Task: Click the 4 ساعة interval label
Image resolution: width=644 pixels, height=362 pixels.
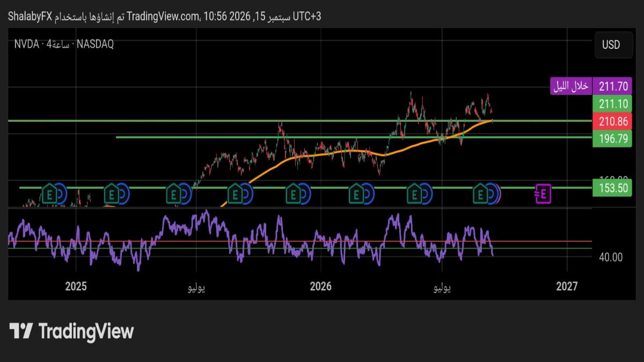Action: point(59,45)
